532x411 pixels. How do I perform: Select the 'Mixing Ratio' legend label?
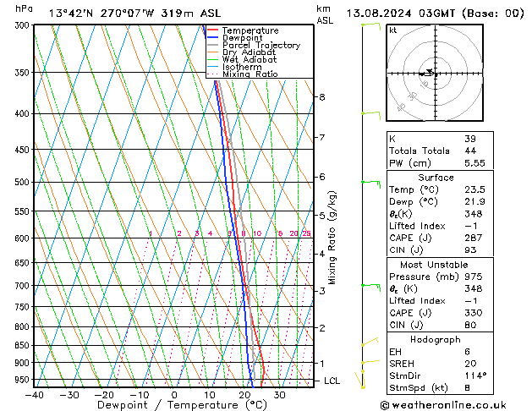[x=250, y=74]
